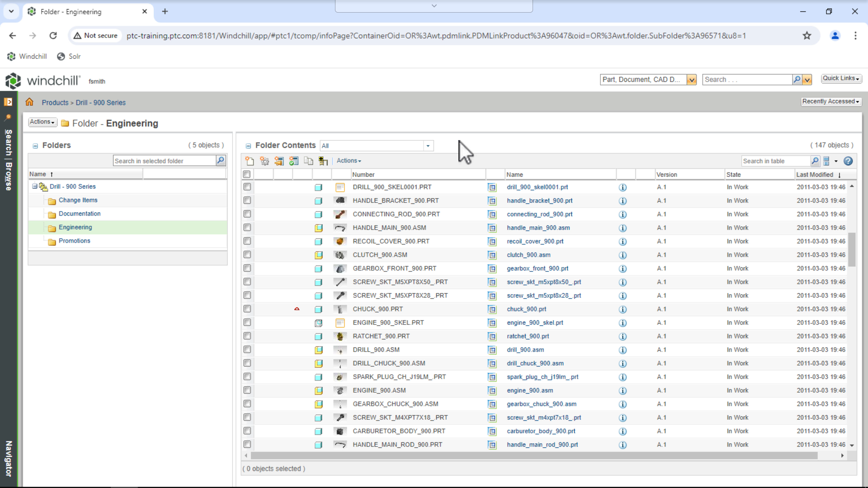
Task: Collapse the Drill - 900 Series tree node
Action: pyautogui.click(x=34, y=186)
